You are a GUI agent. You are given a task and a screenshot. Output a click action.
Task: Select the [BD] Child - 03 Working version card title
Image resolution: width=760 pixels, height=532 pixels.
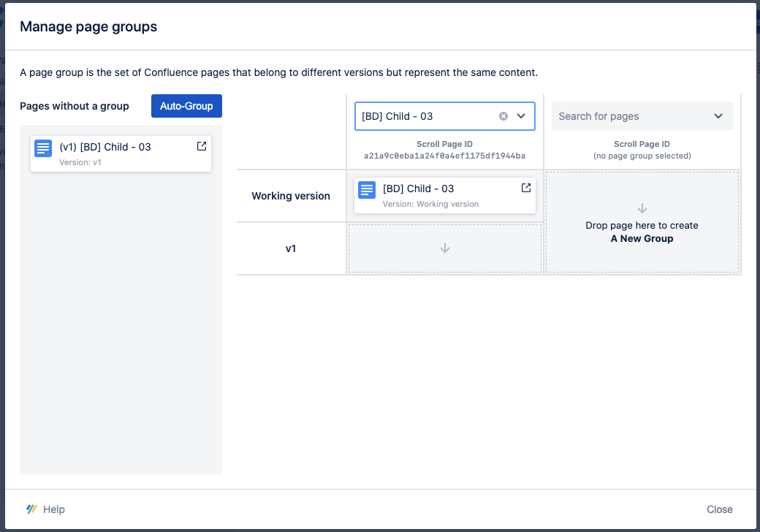pos(418,189)
